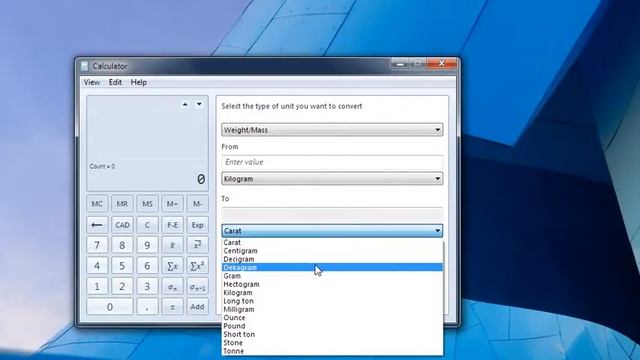Click the mean x-bar button
Image resolution: width=640 pixels, height=360 pixels.
point(172,245)
